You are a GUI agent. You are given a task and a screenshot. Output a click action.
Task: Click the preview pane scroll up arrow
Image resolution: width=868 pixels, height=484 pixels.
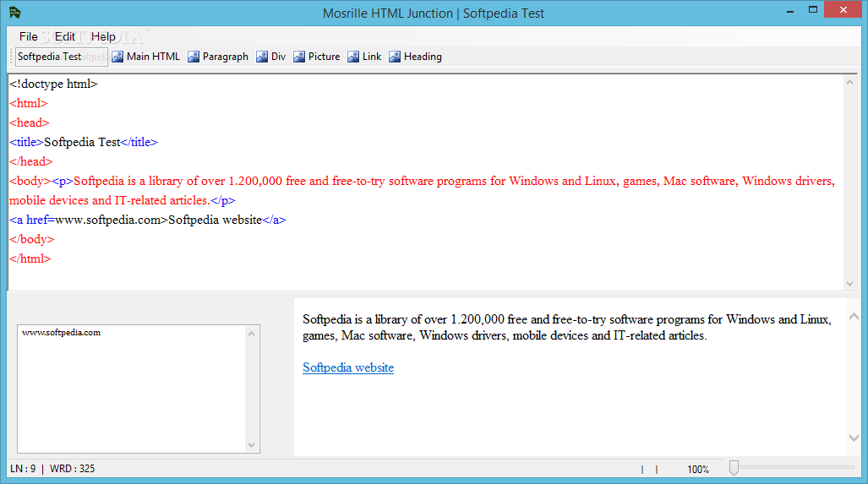(854, 317)
